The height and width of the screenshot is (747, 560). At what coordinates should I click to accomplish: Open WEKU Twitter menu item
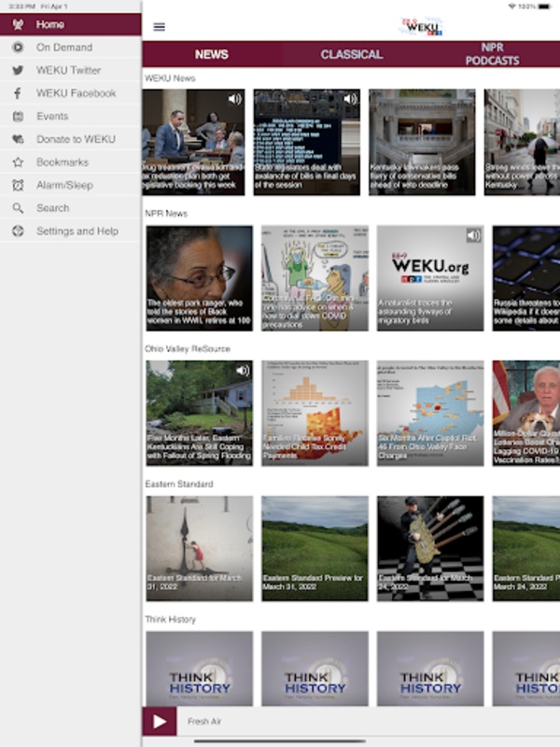[71, 70]
